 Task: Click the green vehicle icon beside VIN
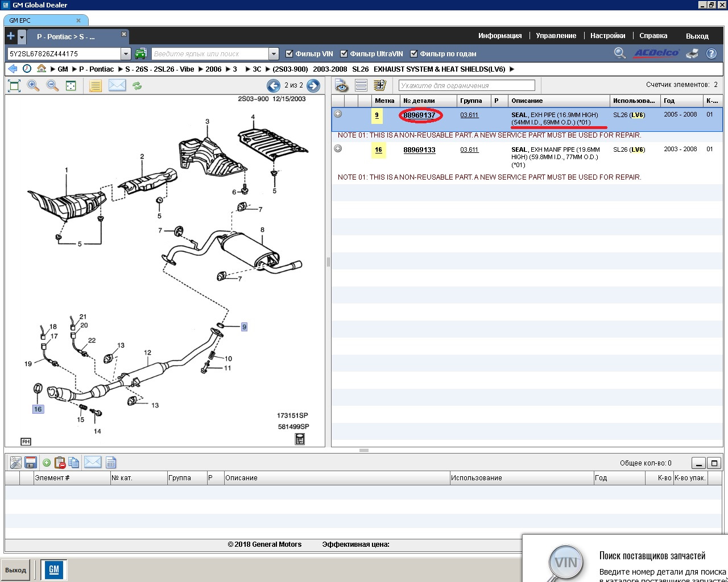coord(140,53)
